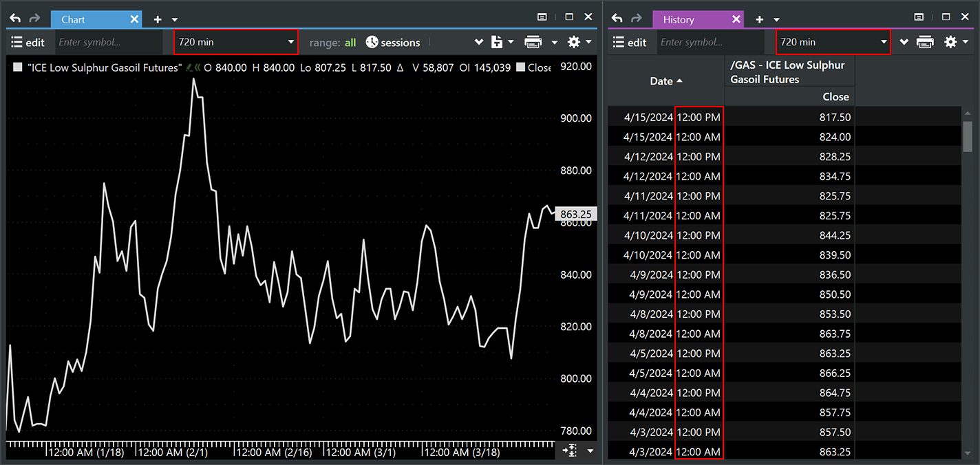Open the edit menu in the History window
The image size is (980, 465).
(630, 43)
